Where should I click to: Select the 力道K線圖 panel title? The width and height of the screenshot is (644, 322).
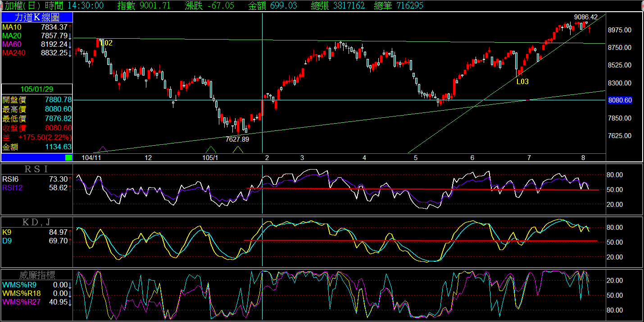click(37, 17)
